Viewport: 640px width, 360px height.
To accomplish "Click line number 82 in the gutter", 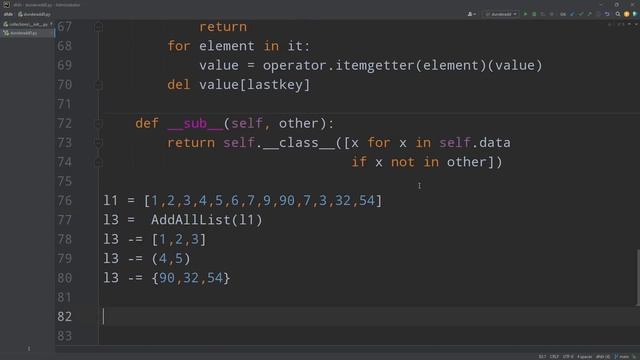I will pyautogui.click(x=64, y=316).
